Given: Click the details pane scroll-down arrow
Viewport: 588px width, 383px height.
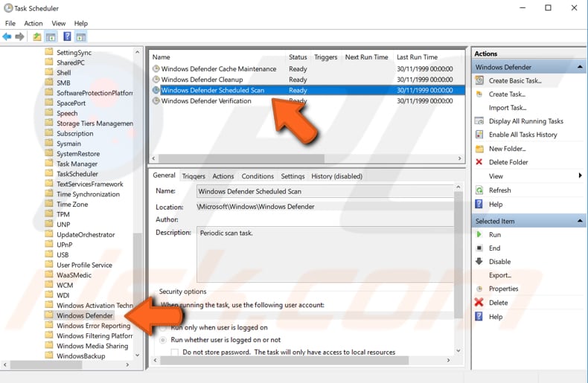Looking at the screenshot, I should click(458, 351).
